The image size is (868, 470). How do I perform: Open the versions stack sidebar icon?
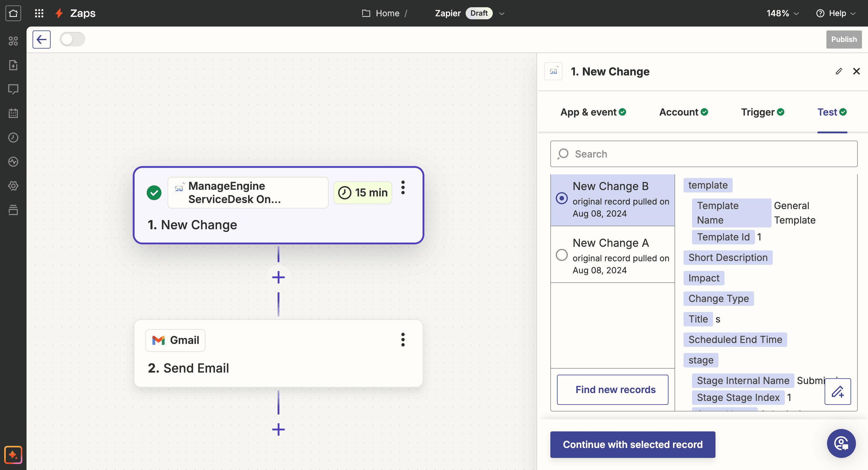pyautogui.click(x=13, y=210)
